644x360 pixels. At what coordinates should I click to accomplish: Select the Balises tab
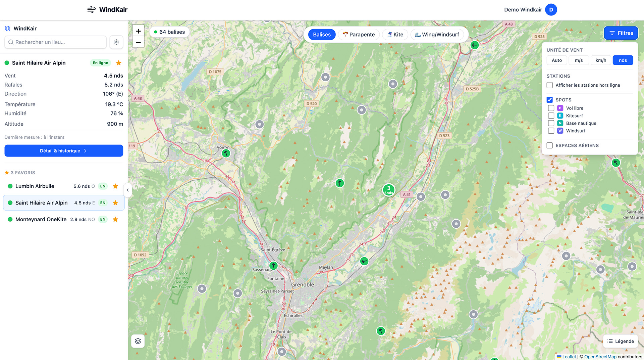322,35
